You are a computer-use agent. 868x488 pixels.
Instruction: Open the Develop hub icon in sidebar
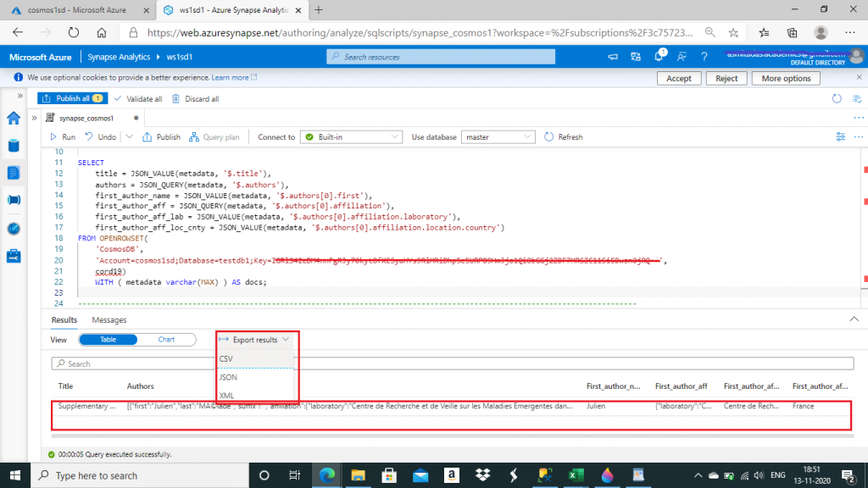pyautogui.click(x=14, y=173)
